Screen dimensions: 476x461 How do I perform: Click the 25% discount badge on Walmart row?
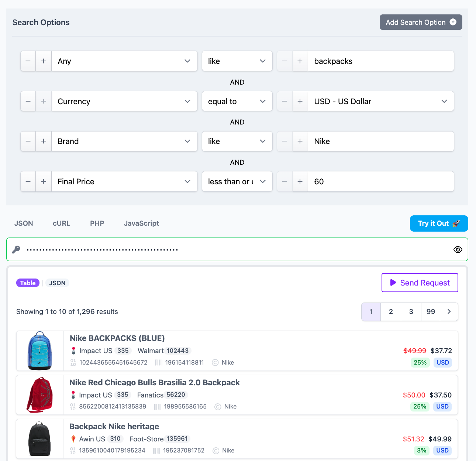click(420, 362)
